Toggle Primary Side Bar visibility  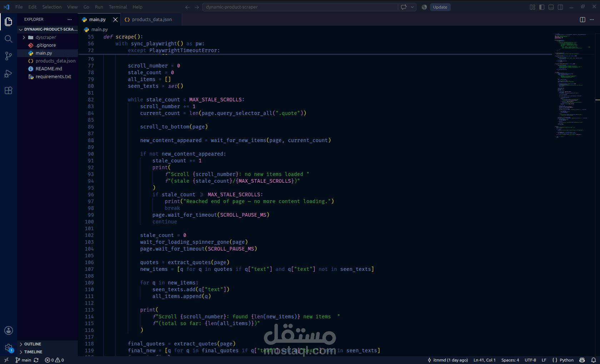542,7
